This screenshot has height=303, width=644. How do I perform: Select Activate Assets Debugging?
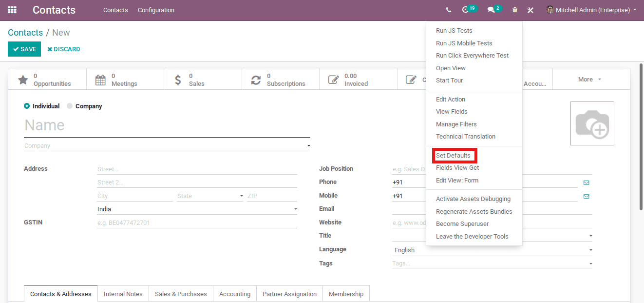pyautogui.click(x=474, y=199)
